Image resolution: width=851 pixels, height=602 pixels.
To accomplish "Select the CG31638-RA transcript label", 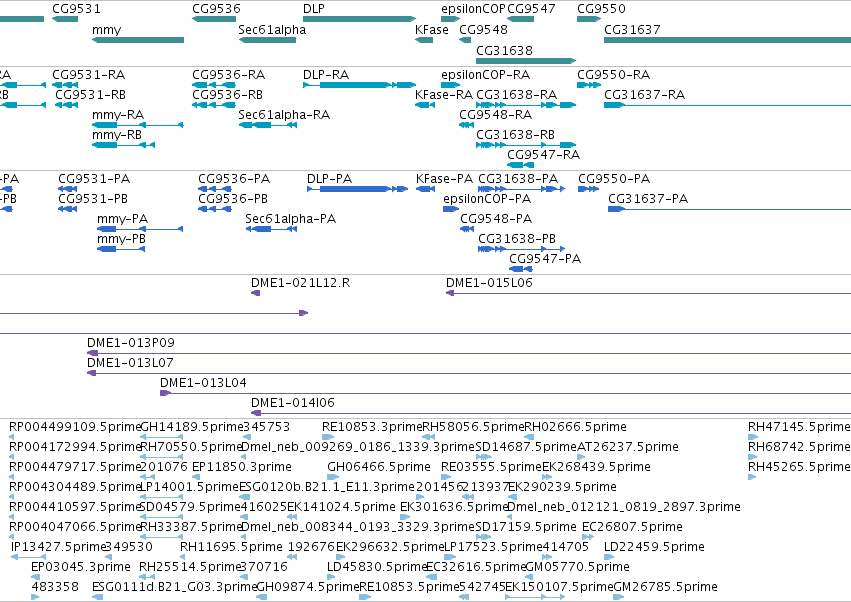I will [x=517, y=94].
